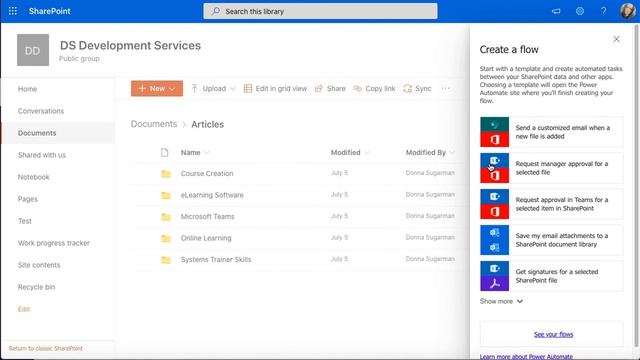Select Documents in site navigation
This screenshot has height=360, width=640.
[58, 133]
